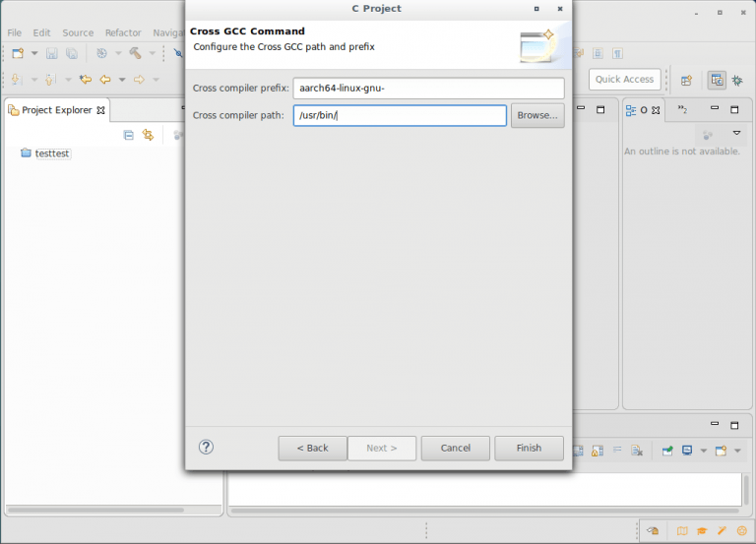Click the graduation cap tutorials icon
756x544 pixels.
coord(702,531)
